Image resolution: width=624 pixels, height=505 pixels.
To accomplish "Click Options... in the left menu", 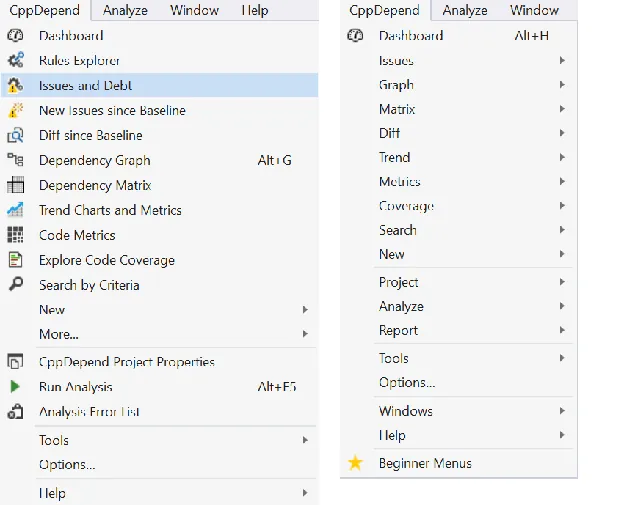I will pyautogui.click(x=160, y=464).
